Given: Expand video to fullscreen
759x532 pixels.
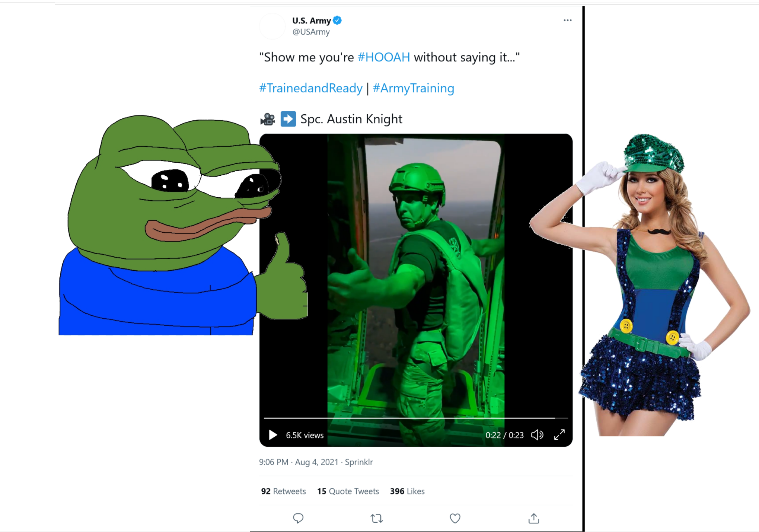Looking at the screenshot, I should [x=559, y=435].
